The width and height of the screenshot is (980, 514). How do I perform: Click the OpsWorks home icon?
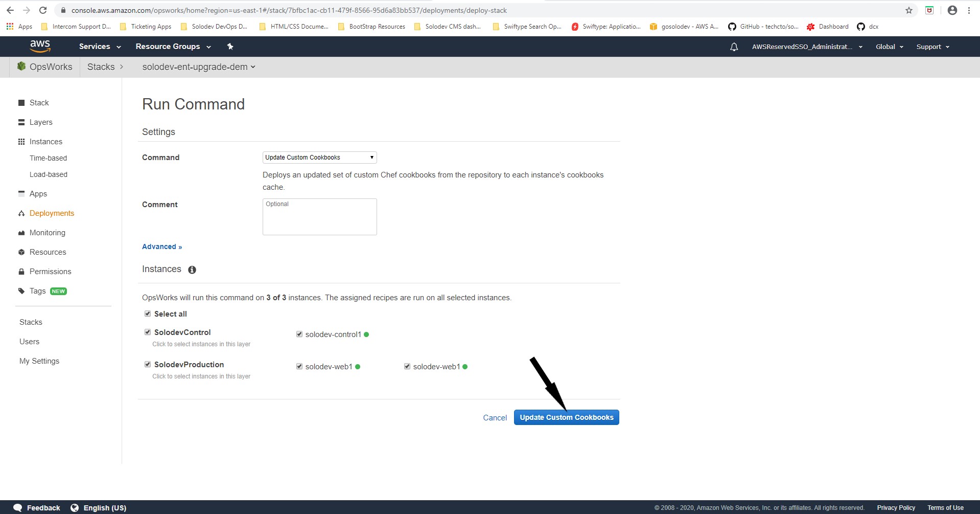pos(21,66)
